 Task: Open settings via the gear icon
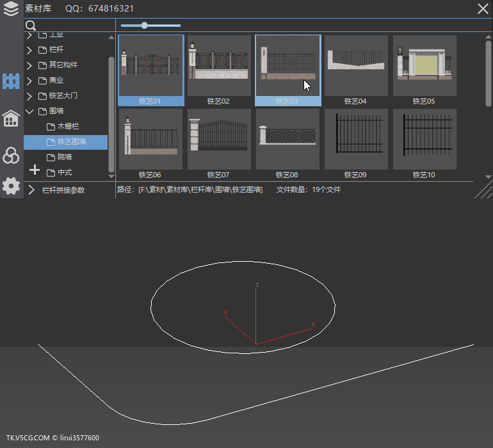click(x=11, y=186)
